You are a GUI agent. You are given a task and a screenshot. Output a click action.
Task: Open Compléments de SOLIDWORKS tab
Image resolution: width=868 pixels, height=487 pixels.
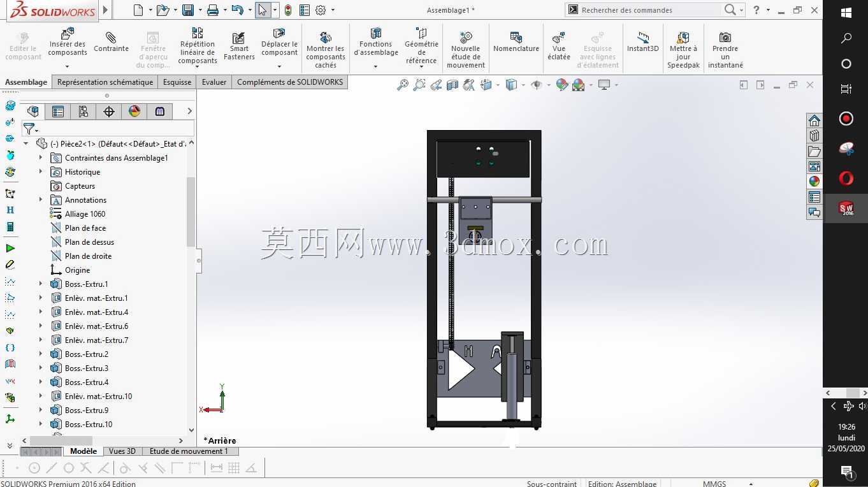tap(290, 82)
